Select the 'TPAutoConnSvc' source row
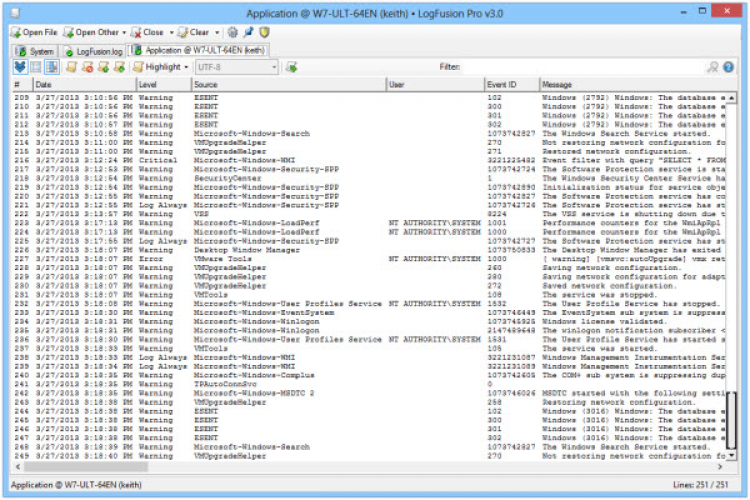The width and height of the screenshot is (750, 500). [369, 384]
